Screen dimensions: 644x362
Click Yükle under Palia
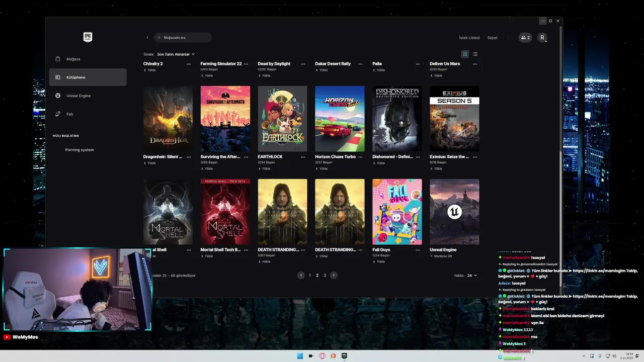point(378,70)
